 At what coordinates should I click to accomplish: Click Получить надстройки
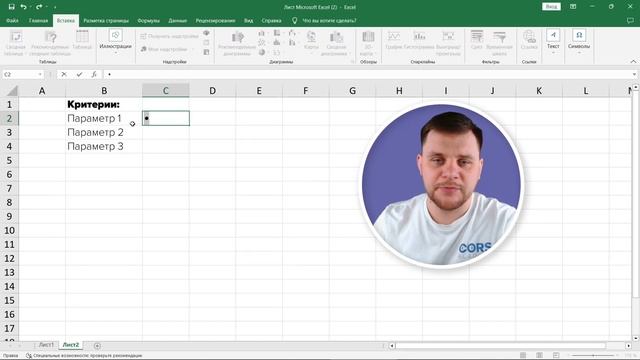pos(169,36)
